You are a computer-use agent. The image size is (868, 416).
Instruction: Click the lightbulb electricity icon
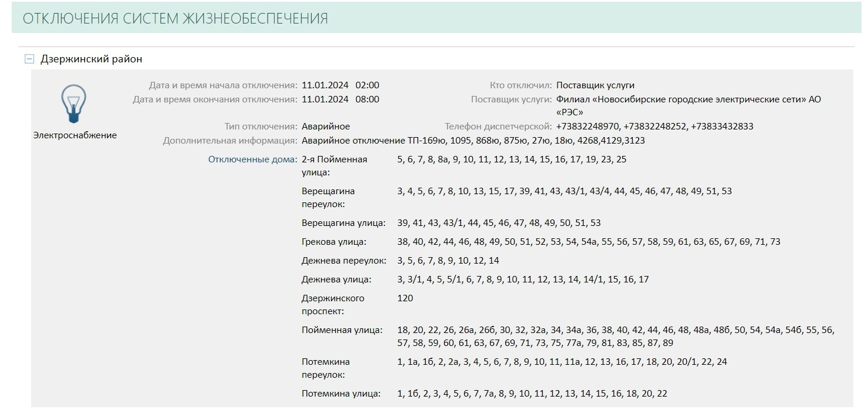pos(74,104)
